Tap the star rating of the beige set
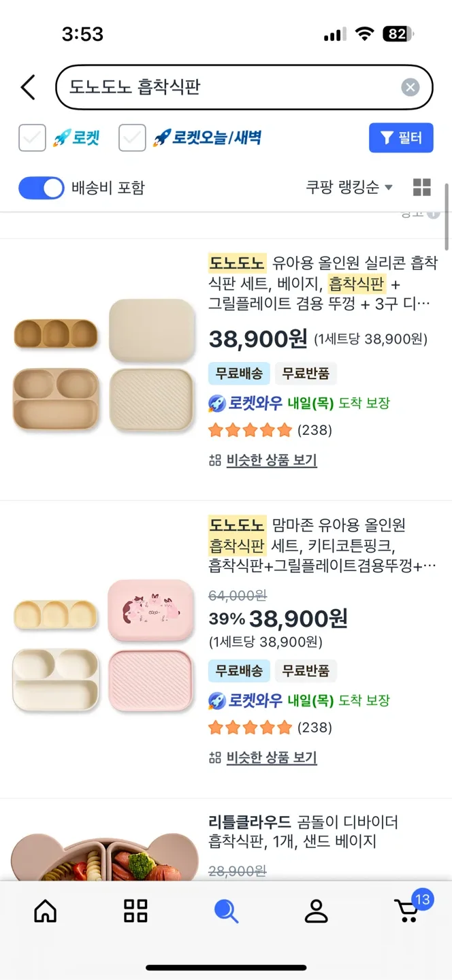This screenshot has width=452, height=980. tap(251, 430)
